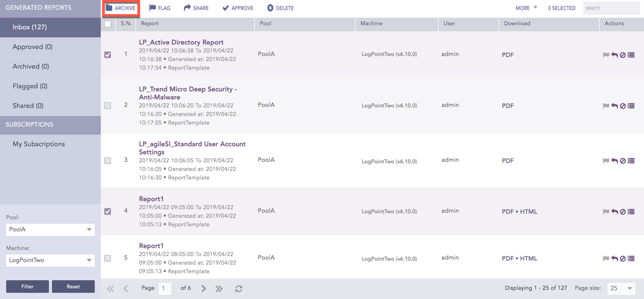Flag the LP_Active Directory Report row

[x=606, y=55]
